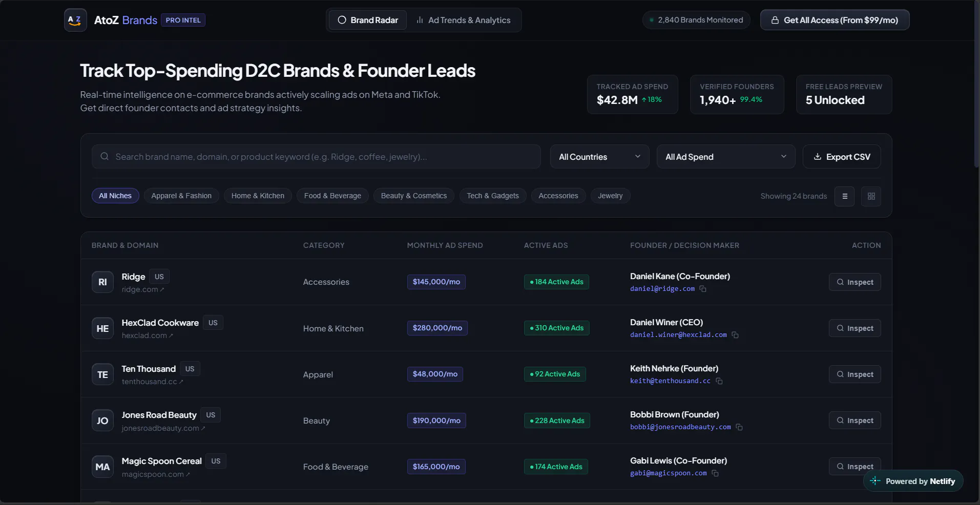Filter by Beauty & Cosmetics niche
This screenshot has width=980, height=505.
(414, 196)
